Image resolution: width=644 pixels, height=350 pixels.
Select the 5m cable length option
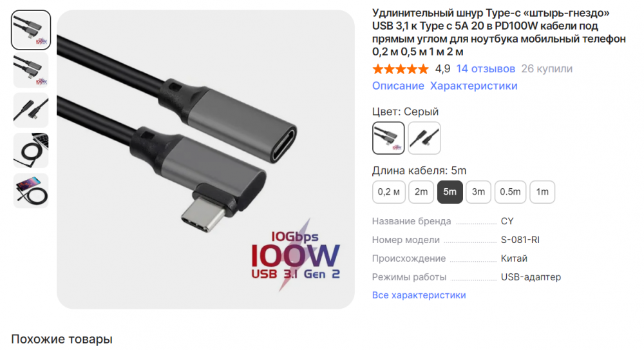(450, 192)
